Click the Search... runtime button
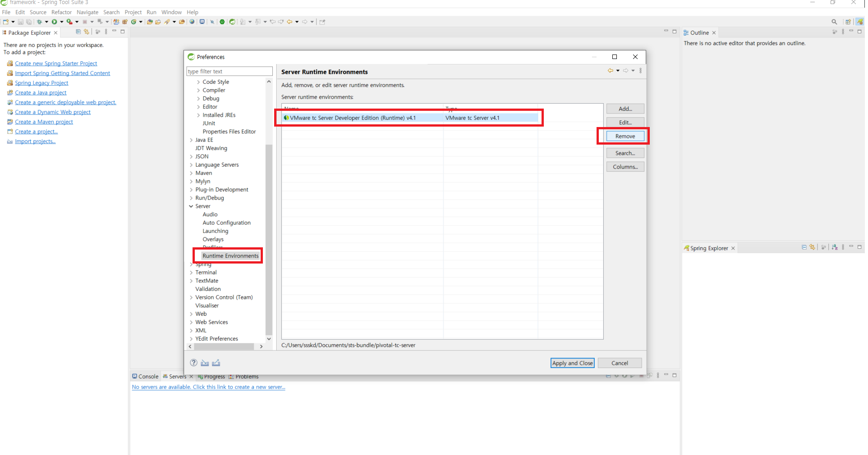Screen dimensions: 868x455 click(x=625, y=153)
